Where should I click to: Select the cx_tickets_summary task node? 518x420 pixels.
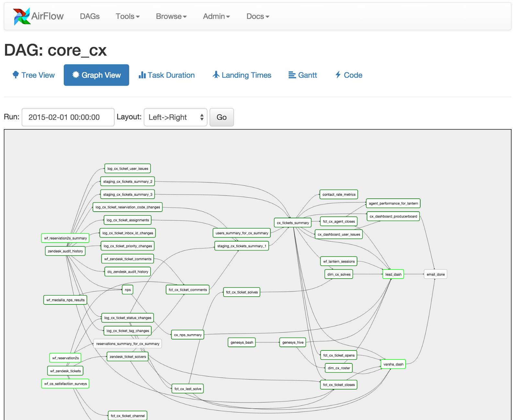(x=292, y=223)
